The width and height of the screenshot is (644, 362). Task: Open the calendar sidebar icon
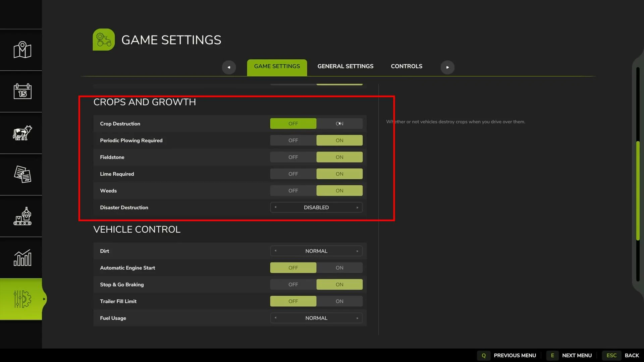tap(22, 91)
